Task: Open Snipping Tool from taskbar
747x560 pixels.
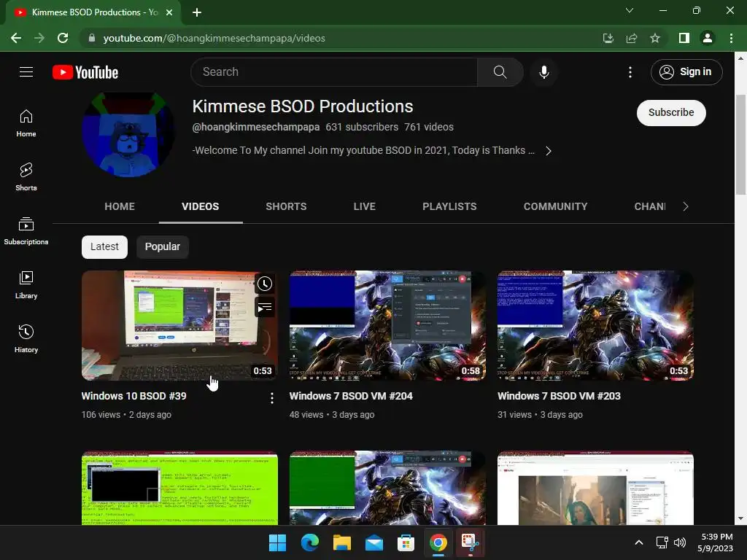Action: point(471,542)
